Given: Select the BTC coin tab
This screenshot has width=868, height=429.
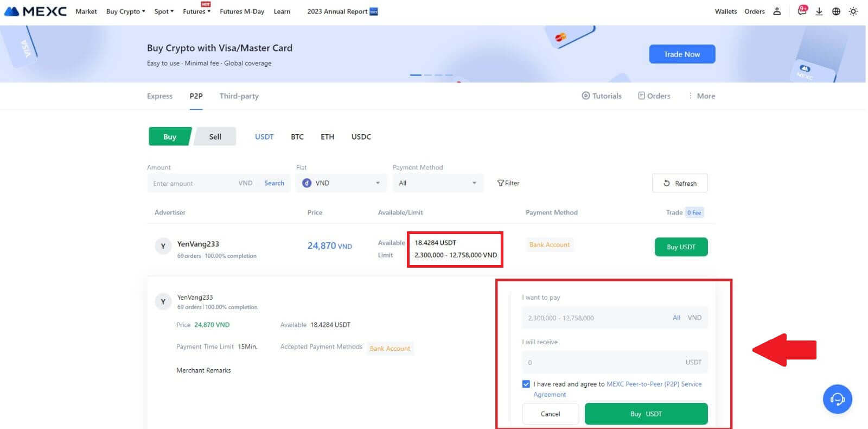Looking at the screenshot, I should tap(297, 137).
